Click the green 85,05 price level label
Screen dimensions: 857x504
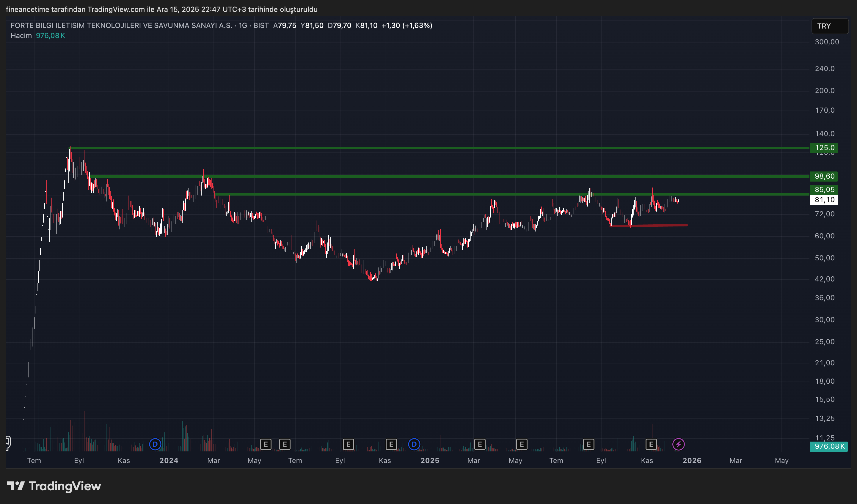pyautogui.click(x=824, y=190)
